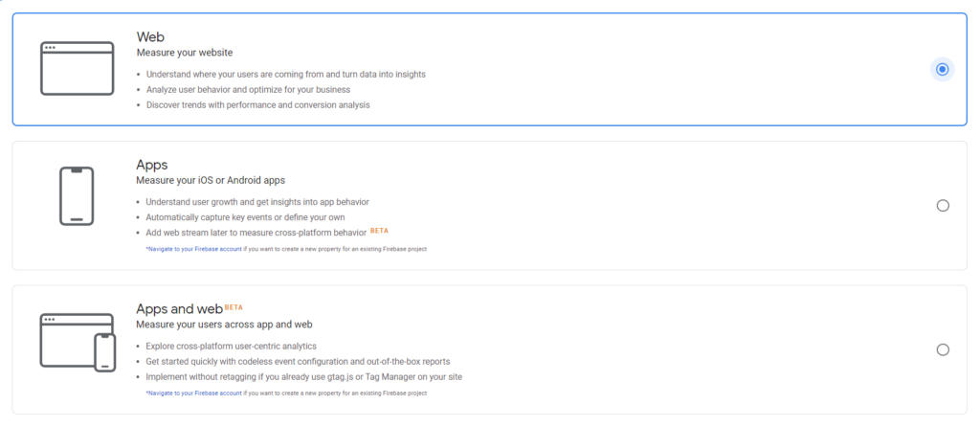The height and width of the screenshot is (427, 980).
Task: Click Measure your iOS or Android apps subtitle
Action: [x=211, y=180]
